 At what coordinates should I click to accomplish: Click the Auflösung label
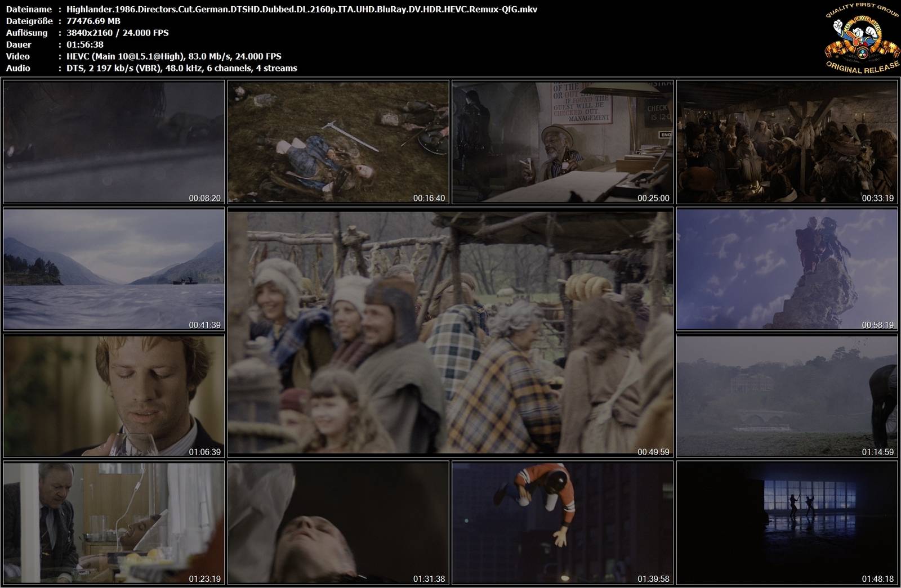[x=26, y=33]
